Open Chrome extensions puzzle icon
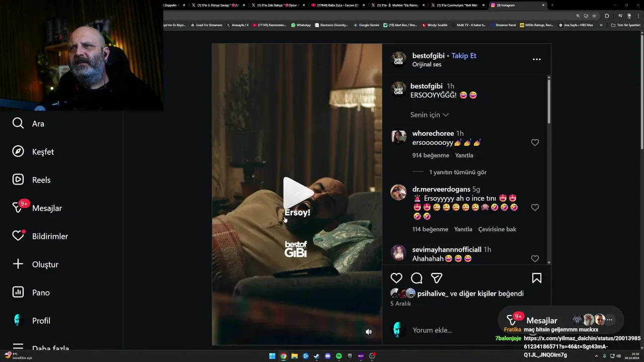Viewport: 644px width, 362px height. 607,16
